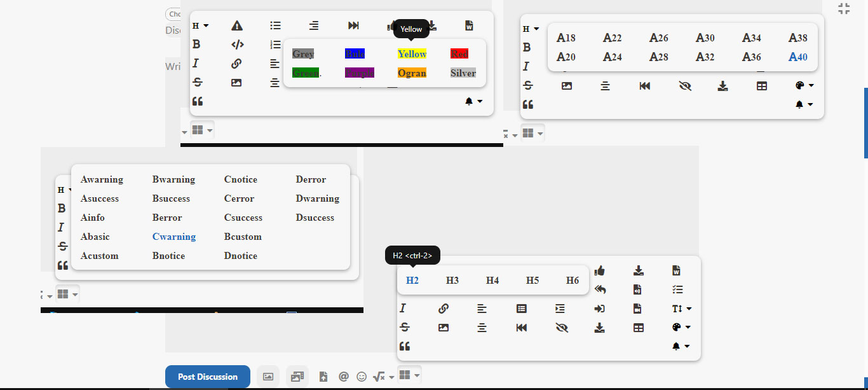868x390 pixels.
Task: Click the fast-forward icon in color panel
Action: tap(354, 25)
